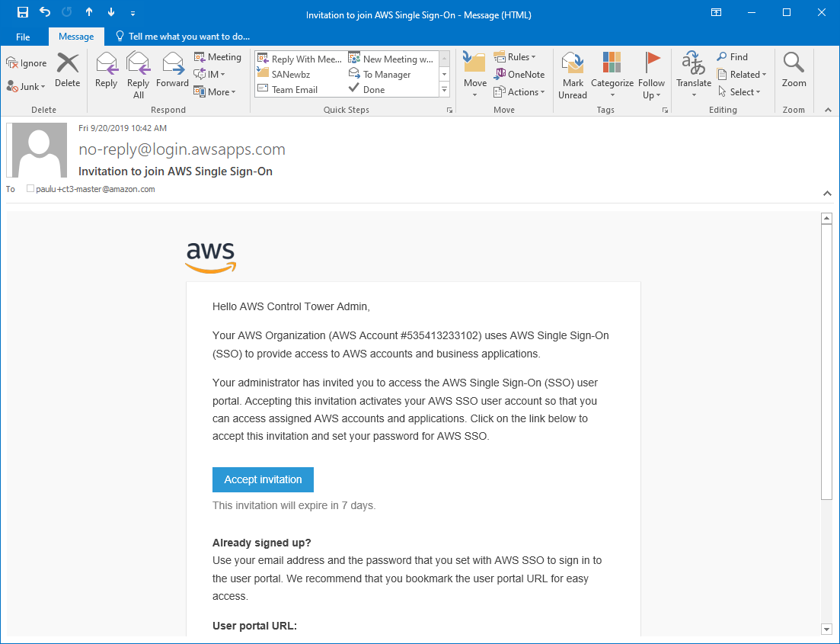This screenshot has width=840, height=644.
Task: Click the Accept invitation button
Action: (x=263, y=479)
